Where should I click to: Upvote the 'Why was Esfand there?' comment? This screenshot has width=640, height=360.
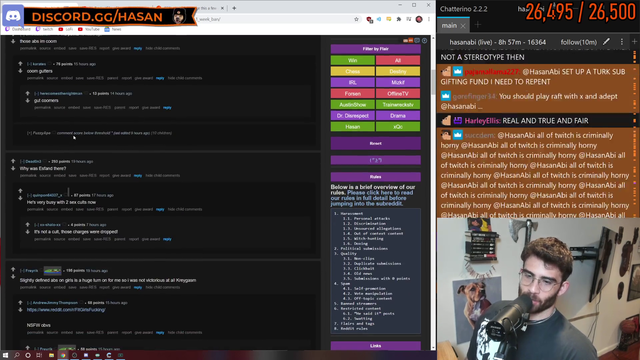coord(13,161)
